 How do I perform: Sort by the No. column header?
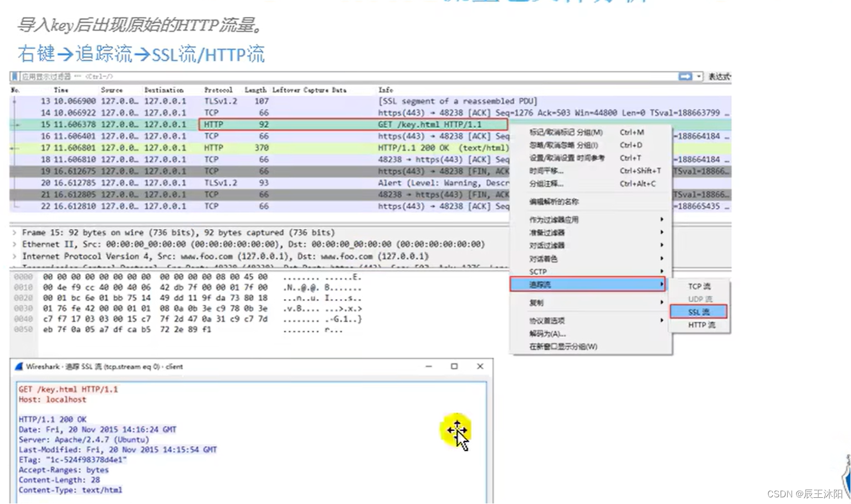[16, 90]
